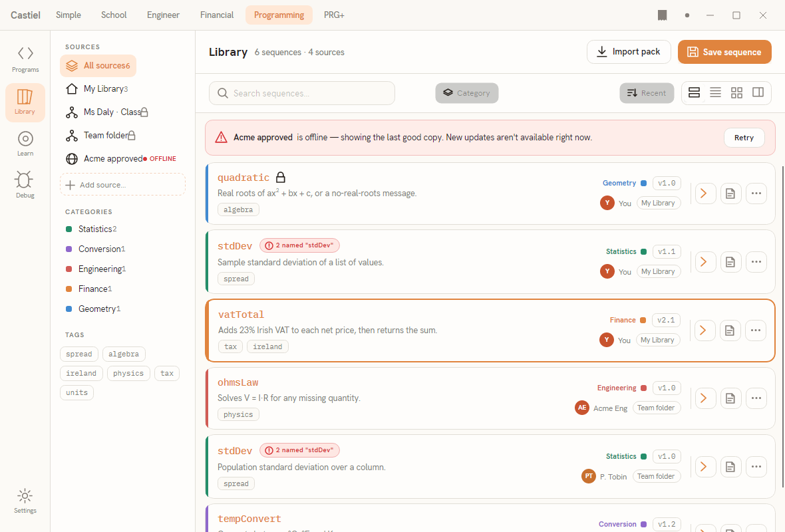Select Ms Daly · Class source
Image resolution: width=785 pixels, height=532 pixels.
coord(107,112)
